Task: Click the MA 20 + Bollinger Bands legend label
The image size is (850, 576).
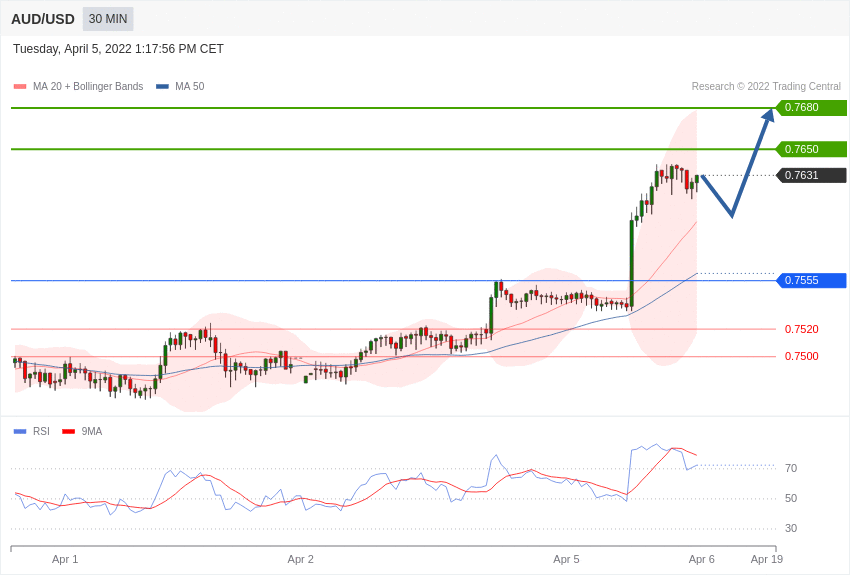Action: [x=88, y=86]
